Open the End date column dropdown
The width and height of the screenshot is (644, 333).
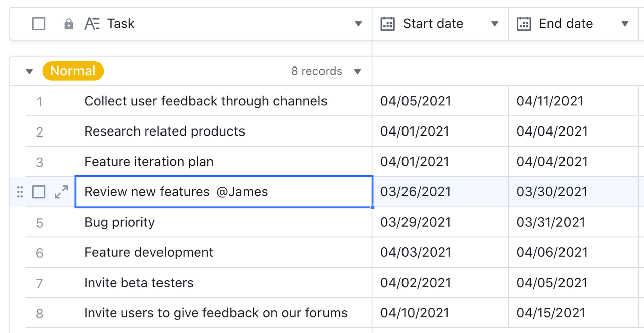pos(625,24)
